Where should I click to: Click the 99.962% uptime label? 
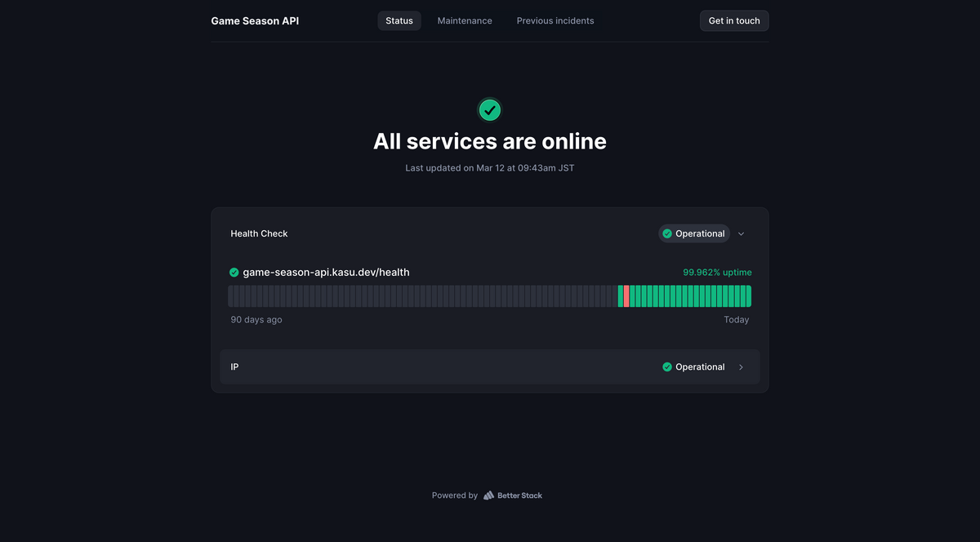(x=716, y=272)
